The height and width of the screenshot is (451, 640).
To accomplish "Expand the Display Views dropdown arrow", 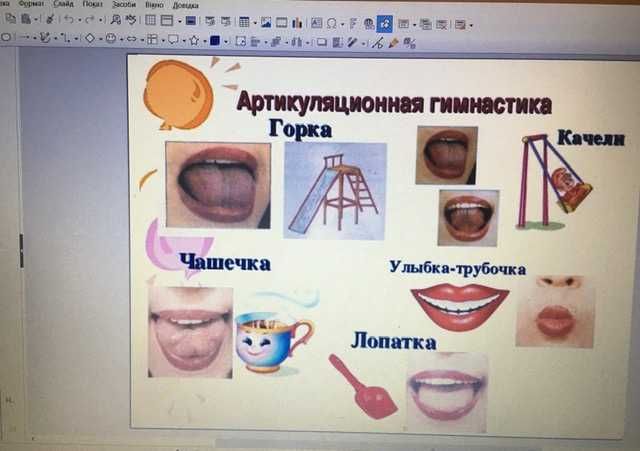I will pyautogui.click(x=180, y=21).
